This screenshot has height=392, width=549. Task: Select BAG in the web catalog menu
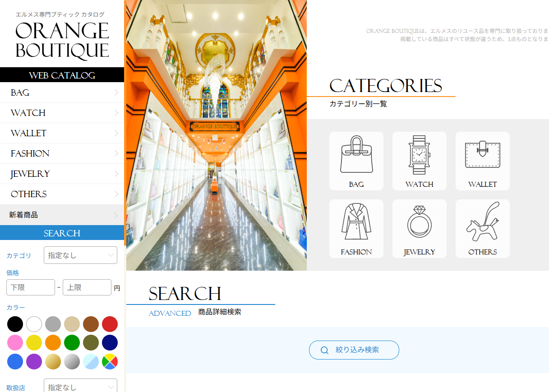[x=62, y=92]
